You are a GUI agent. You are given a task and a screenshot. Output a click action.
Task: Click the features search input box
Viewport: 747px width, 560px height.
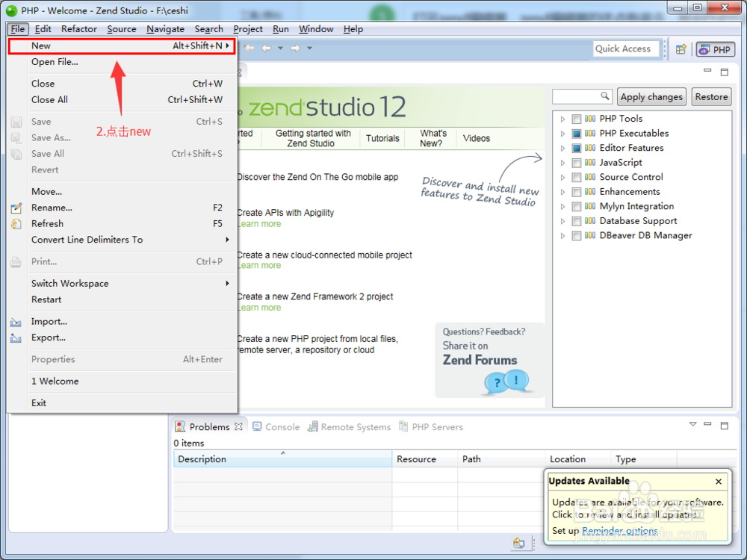coord(582,96)
